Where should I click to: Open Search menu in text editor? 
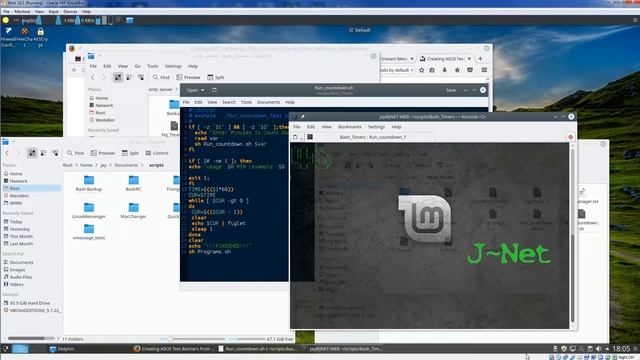point(229,102)
